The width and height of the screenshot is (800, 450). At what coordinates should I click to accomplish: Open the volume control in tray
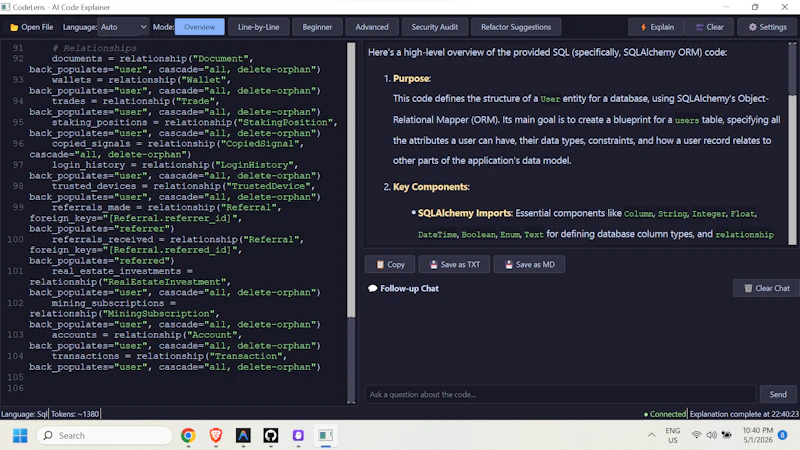[x=711, y=435]
